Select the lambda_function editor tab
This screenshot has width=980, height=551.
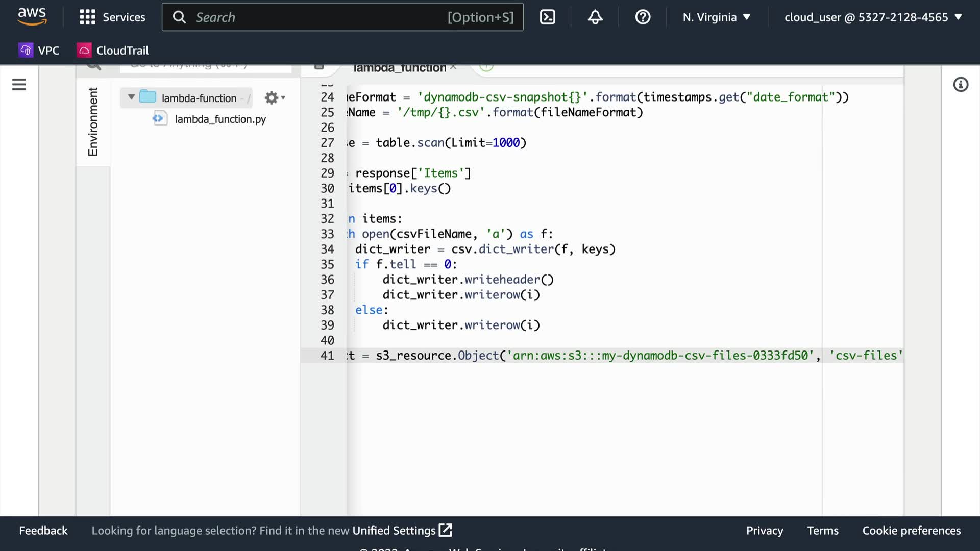point(399,68)
